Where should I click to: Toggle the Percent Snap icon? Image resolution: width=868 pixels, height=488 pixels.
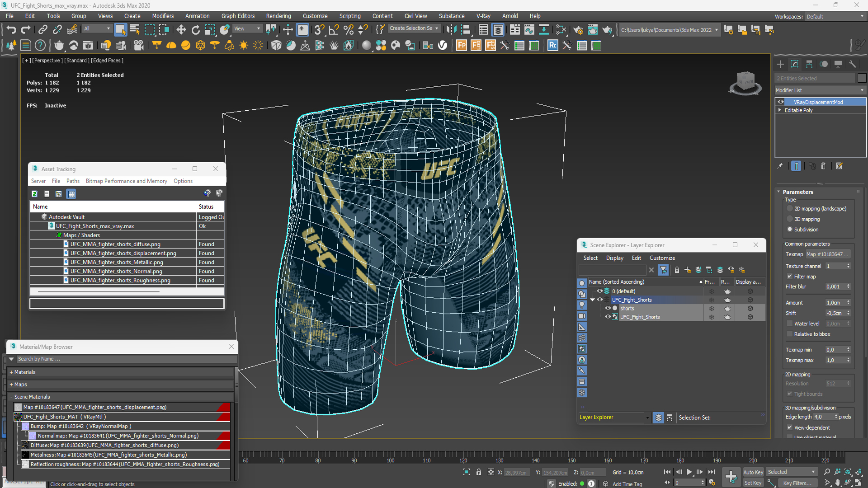click(x=349, y=30)
